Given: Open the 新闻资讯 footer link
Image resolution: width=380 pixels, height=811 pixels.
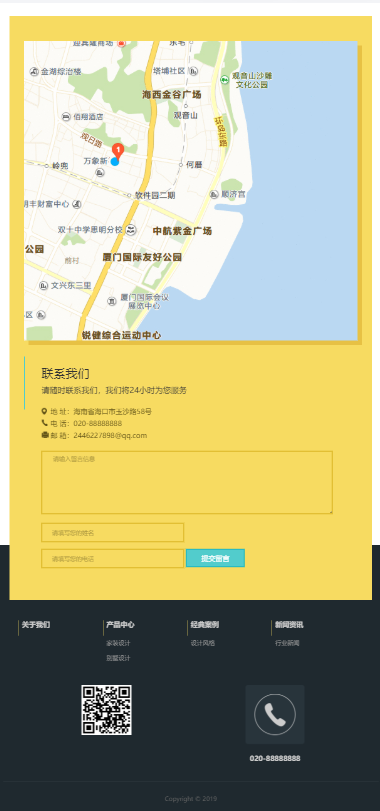Looking at the screenshot, I should 289,625.
